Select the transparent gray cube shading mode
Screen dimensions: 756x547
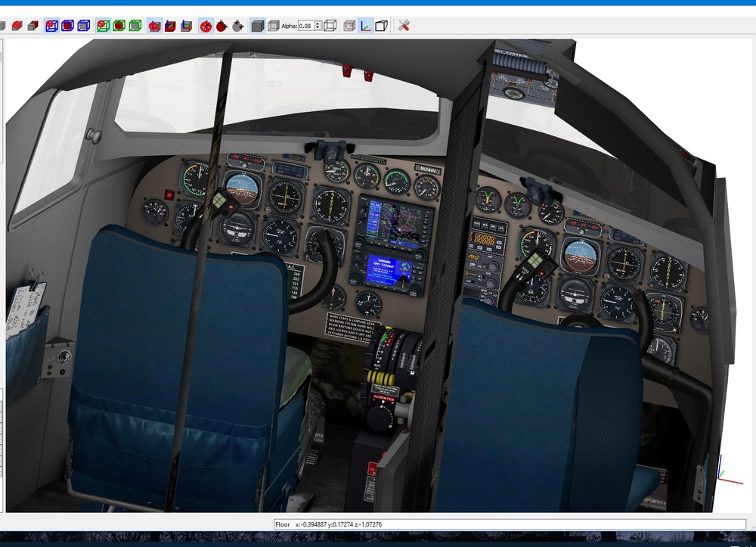[x=274, y=26]
